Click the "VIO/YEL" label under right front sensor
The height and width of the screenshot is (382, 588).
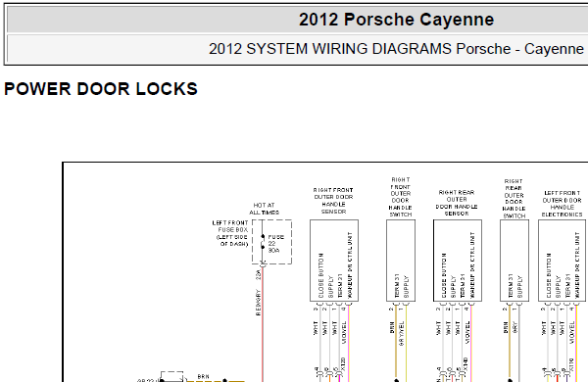(344, 332)
